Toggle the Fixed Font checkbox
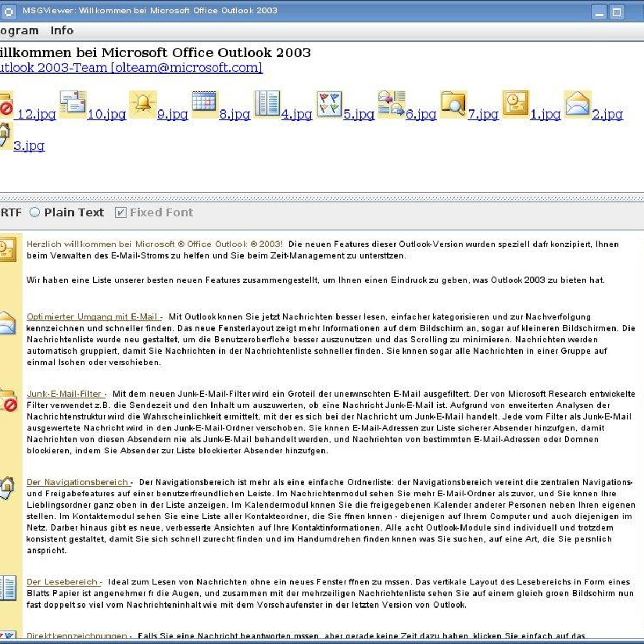Viewport: 644px width, 644px height. (x=121, y=213)
